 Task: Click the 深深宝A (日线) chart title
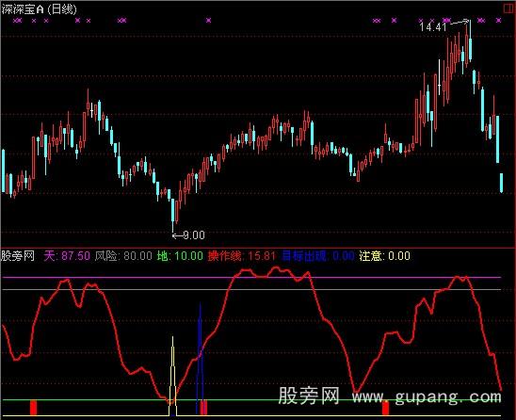point(39,8)
